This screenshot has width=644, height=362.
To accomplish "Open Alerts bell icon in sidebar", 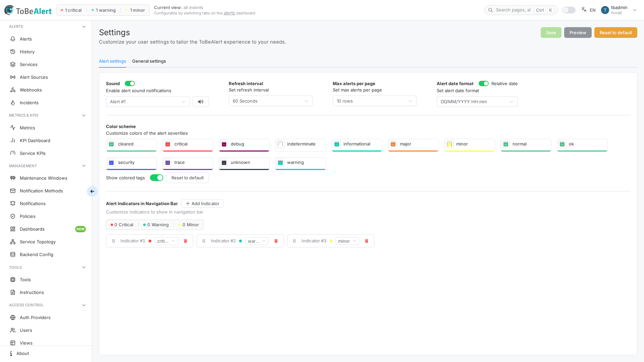I will coord(13,39).
